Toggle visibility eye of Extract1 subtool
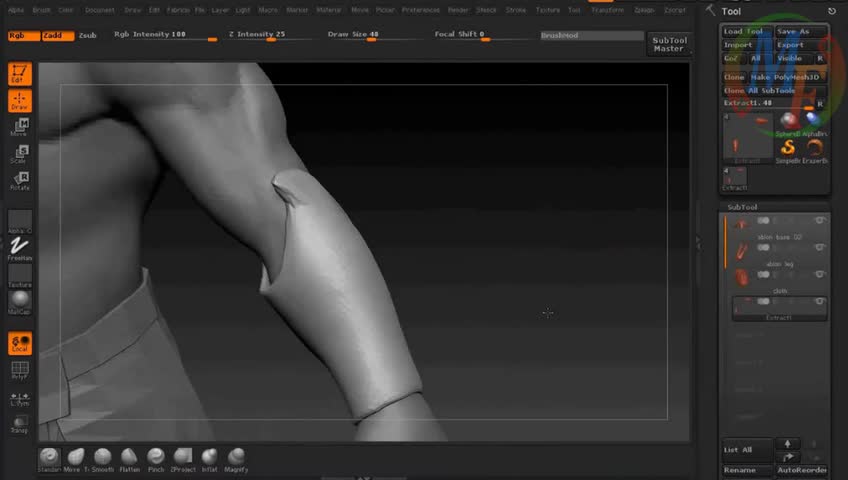 [820, 301]
